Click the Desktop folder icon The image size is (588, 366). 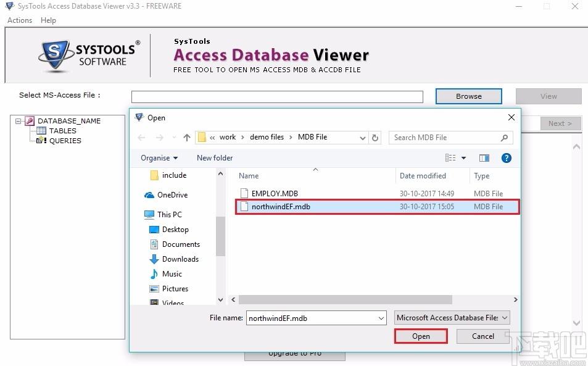click(x=154, y=230)
